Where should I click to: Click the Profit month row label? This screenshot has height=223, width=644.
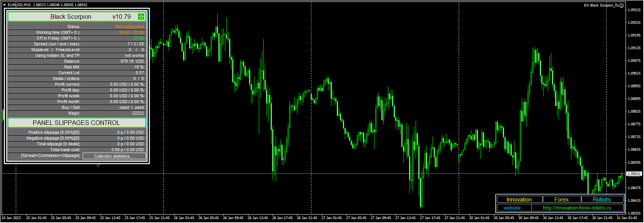pos(69,102)
